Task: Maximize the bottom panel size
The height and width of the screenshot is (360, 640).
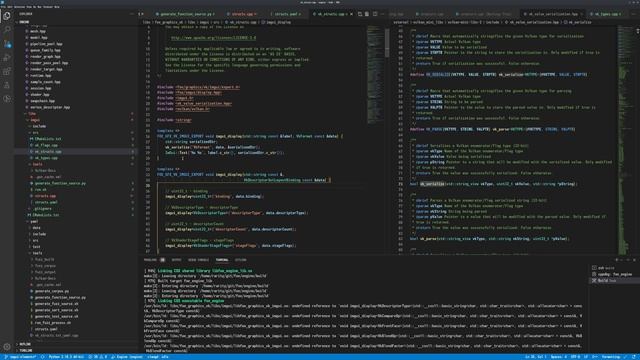Action: pyautogui.click(x=628, y=260)
